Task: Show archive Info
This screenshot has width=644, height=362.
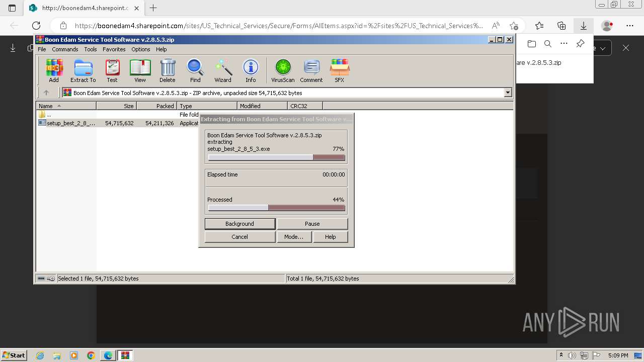Action: pyautogui.click(x=251, y=71)
